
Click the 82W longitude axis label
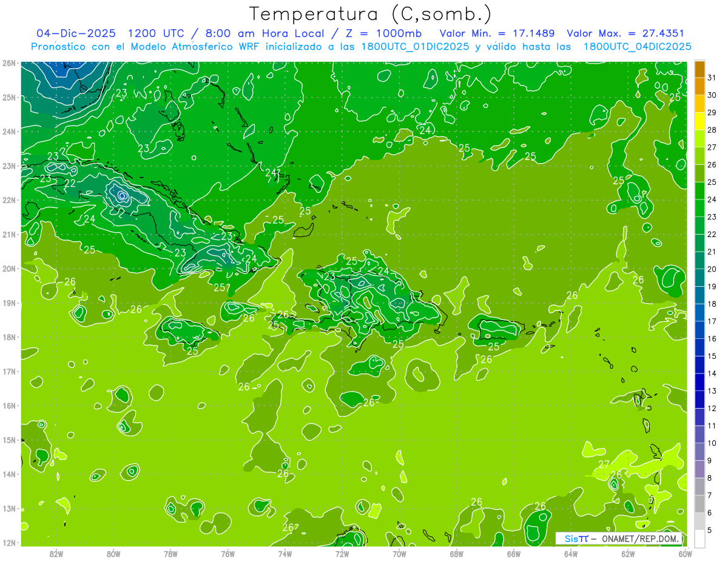point(56,554)
